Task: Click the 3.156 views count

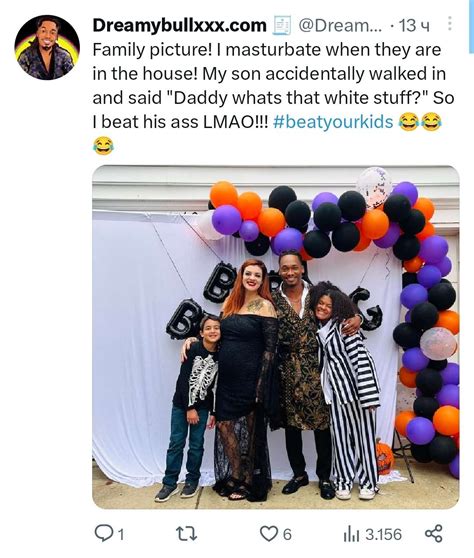Action: click(384, 535)
